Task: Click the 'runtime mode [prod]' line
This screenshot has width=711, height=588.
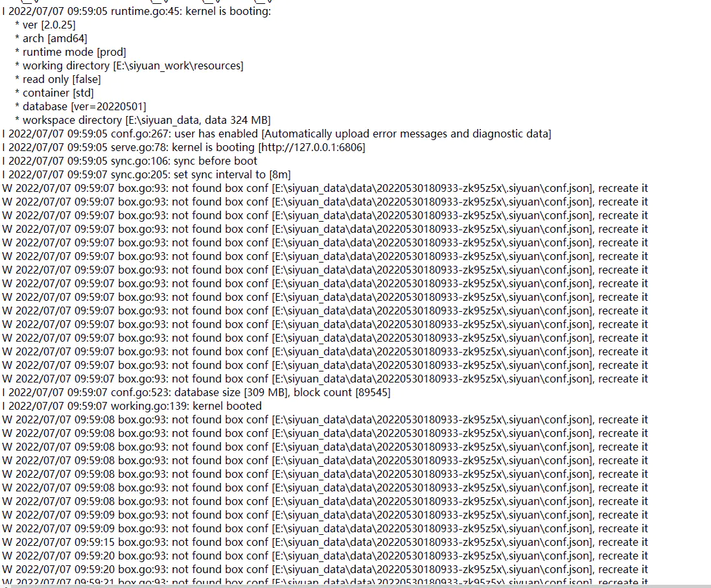Action: point(71,52)
